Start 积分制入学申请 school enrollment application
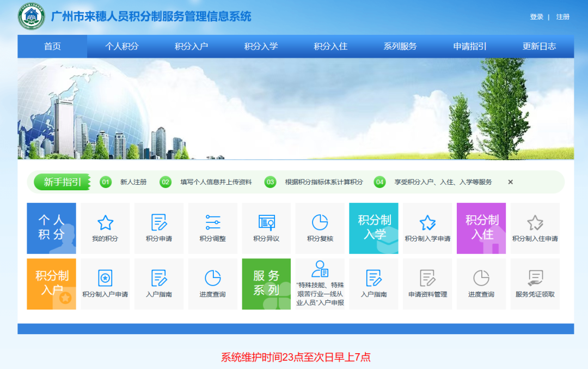The image size is (588, 369). coord(427,228)
